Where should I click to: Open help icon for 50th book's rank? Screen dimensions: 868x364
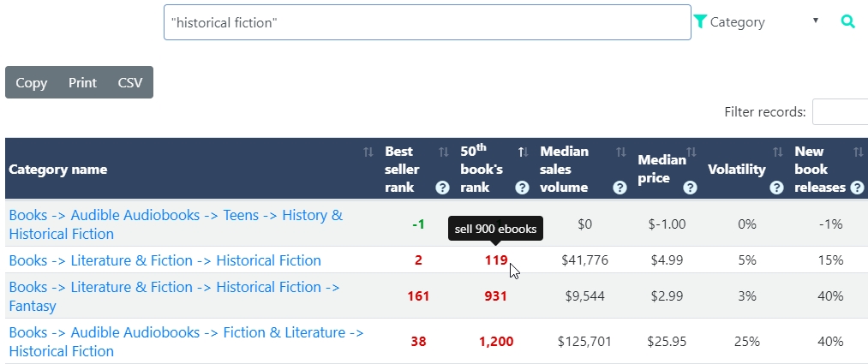pos(522,188)
